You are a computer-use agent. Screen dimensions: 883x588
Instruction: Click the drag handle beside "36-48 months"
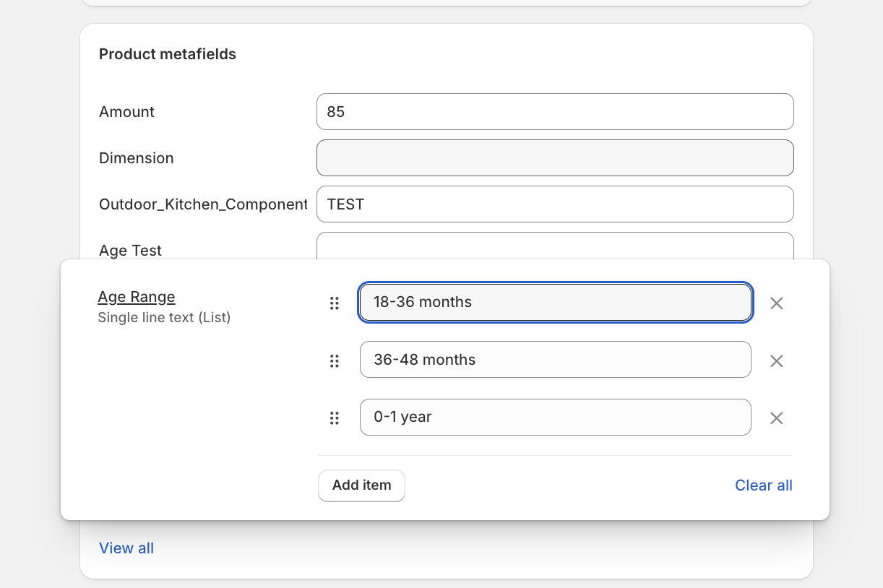334,360
